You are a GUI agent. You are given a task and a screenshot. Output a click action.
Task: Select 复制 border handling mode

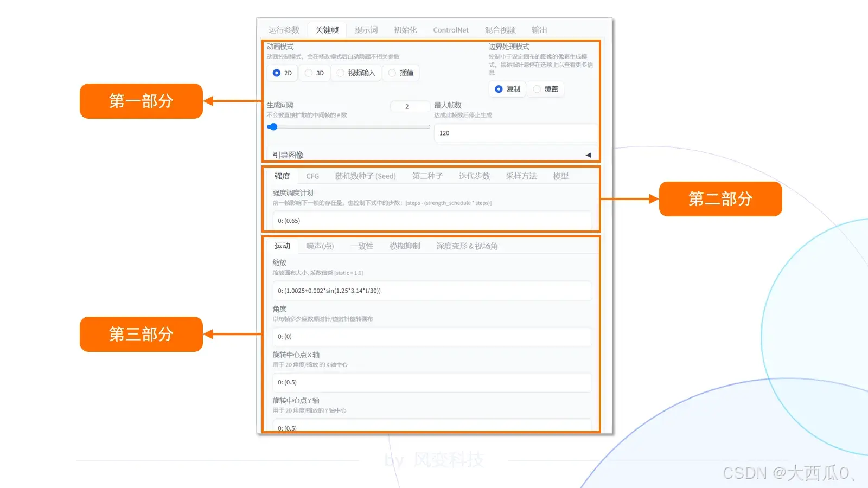coord(507,89)
